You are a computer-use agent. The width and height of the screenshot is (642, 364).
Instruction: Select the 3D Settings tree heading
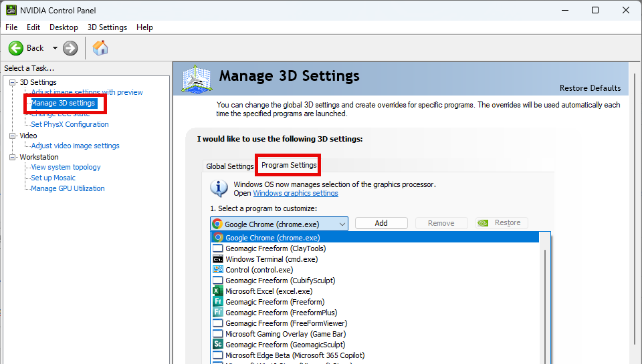click(38, 82)
